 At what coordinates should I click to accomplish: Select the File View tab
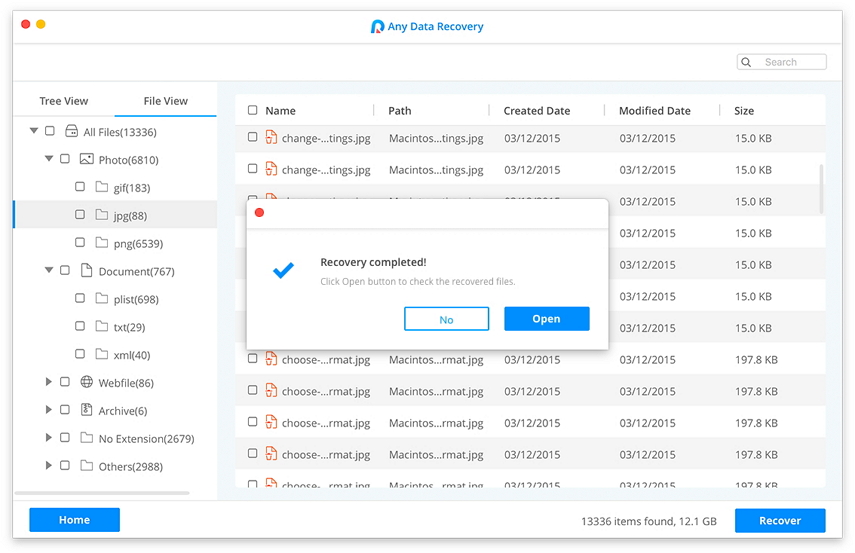click(x=166, y=101)
